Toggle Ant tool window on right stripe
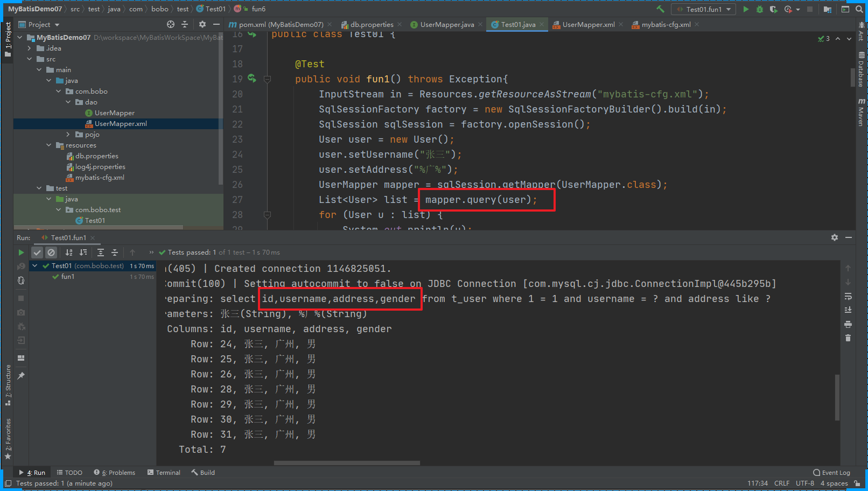Viewport: 868px width, 491px height. [x=861, y=32]
